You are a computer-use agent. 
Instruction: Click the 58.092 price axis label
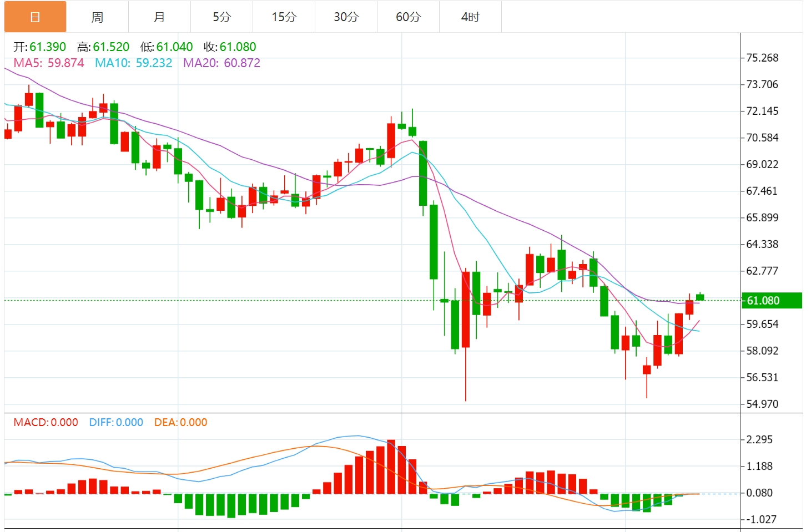(x=762, y=351)
